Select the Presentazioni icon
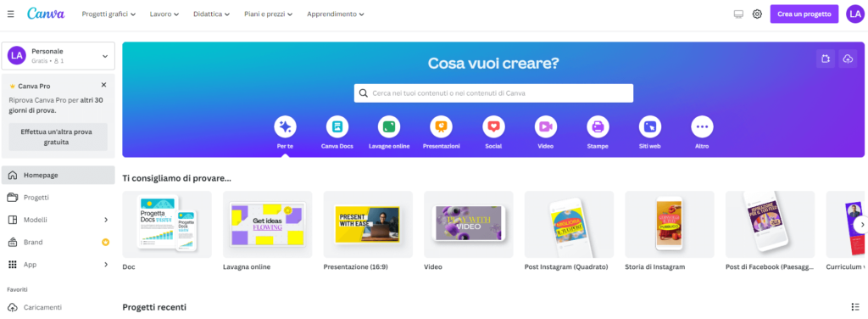 point(441,126)
